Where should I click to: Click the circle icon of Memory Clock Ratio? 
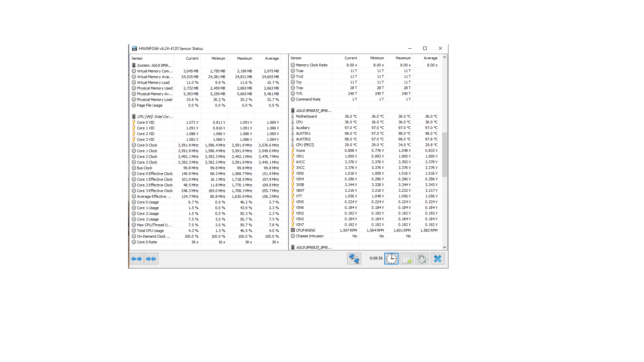click(x=293, y=65)
